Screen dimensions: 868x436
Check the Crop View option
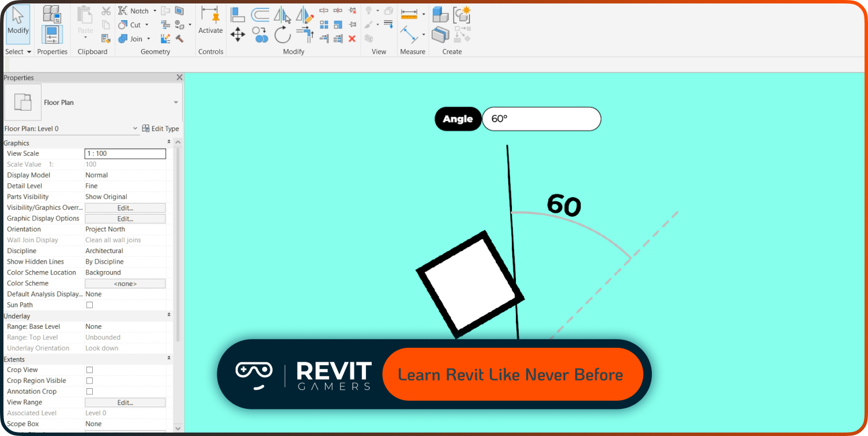pyautogui.click(x=89, y=369)
